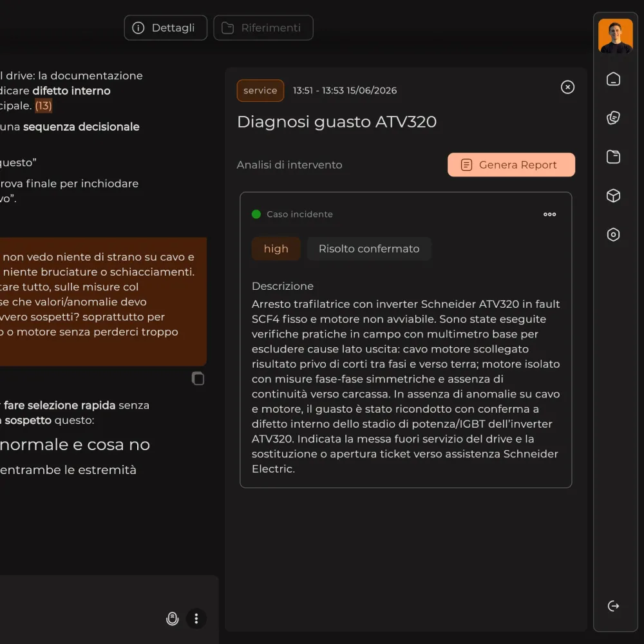
Task: Click the 13:51 - 13:53 15/06/2026 timestamp
Action: 345,90
